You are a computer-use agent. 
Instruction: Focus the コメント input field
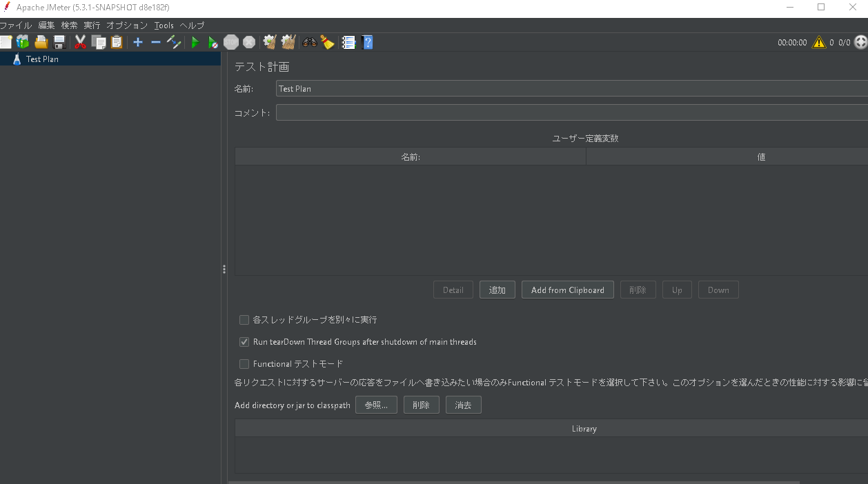pyautogui.click(x=572, y=112)
